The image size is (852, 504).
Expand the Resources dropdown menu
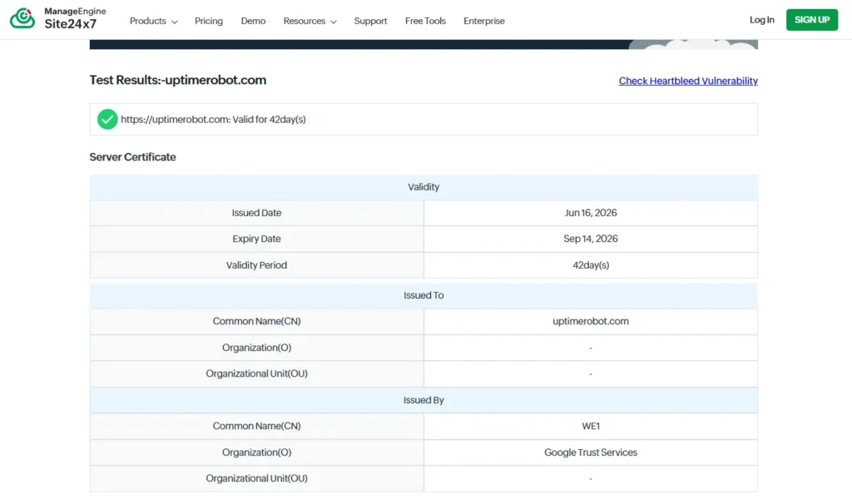tap(310, 21)
